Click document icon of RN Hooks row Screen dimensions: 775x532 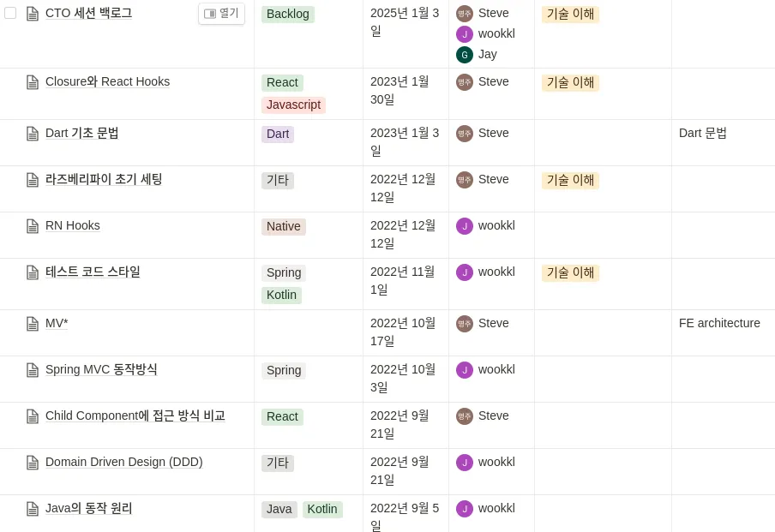pos(33,226)
